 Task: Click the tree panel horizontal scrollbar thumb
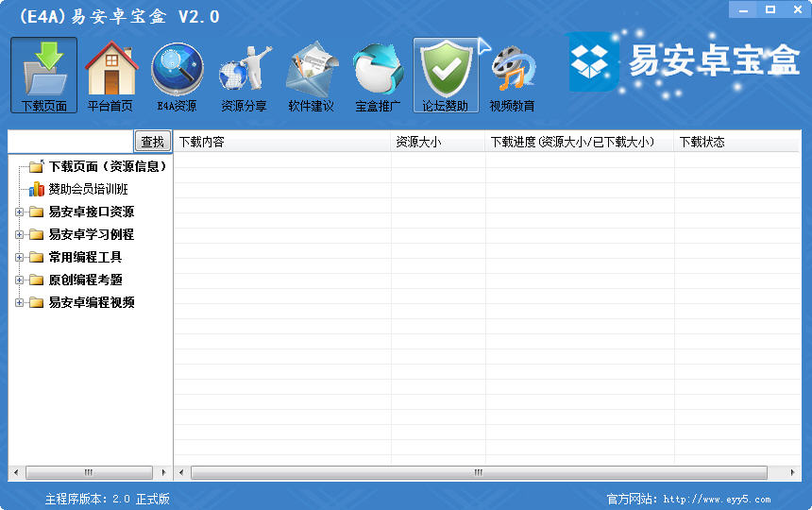[x=89, y=472]
